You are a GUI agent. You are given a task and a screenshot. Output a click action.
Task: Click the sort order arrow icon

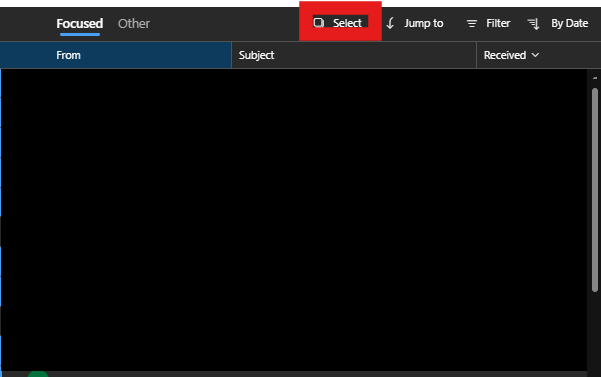coord(534,24)
